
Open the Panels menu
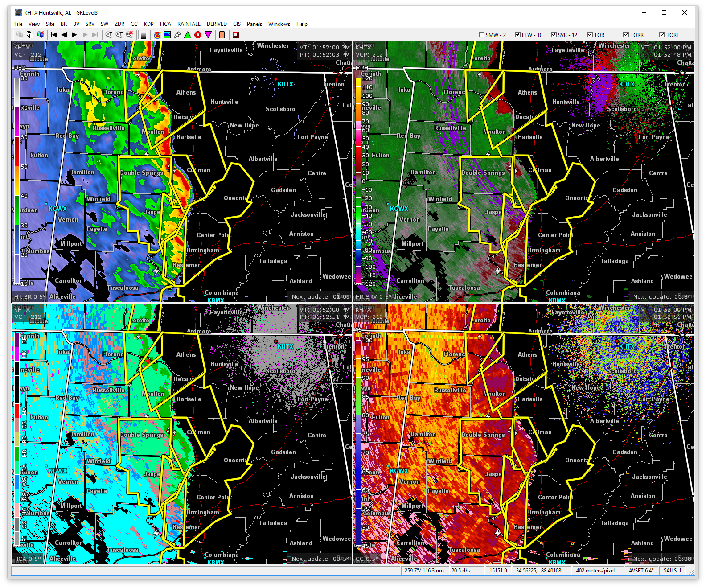pyautogui.click(x=254, y=24)
